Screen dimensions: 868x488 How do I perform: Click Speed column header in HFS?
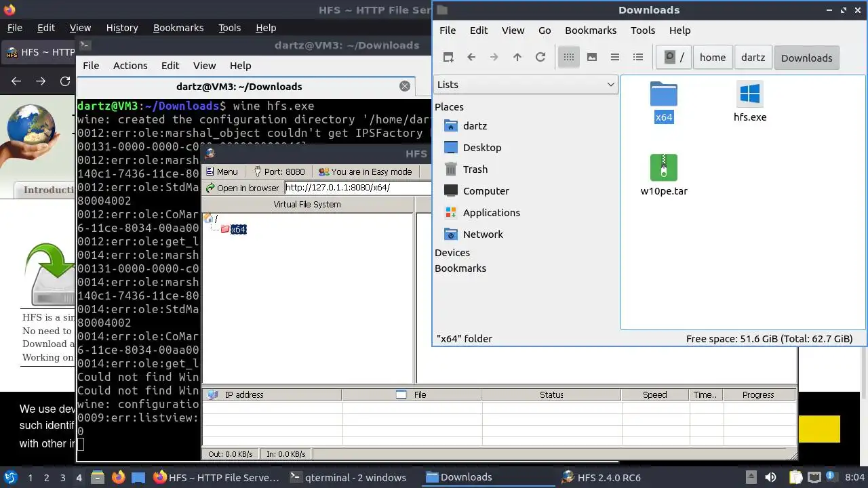pyautogui.click(x=655, y=394)
